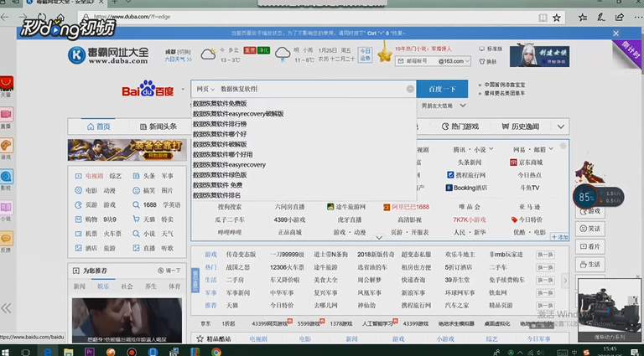Image resolution: width=644 pixels, height=356 pixels.
Task: Click the 笑话 right sidebar button
Action: [589, 229]
